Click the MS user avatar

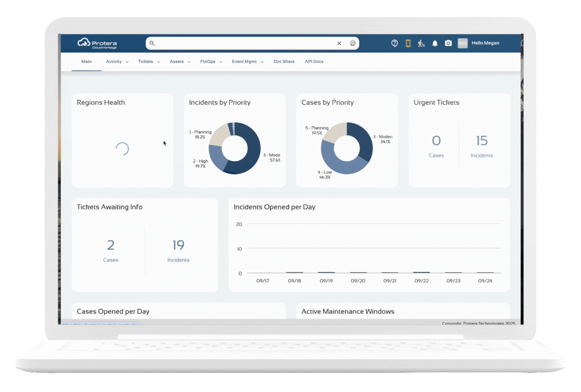463,43
